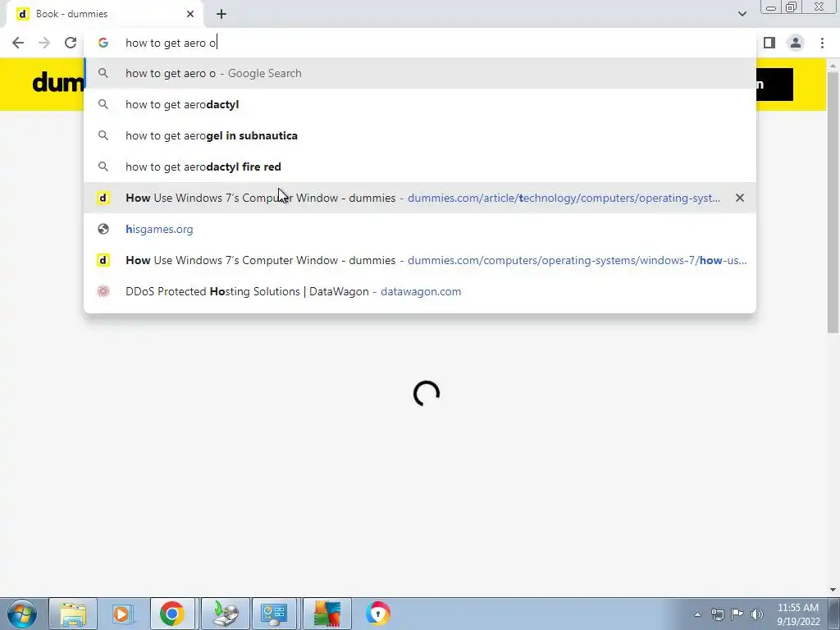Remove the highlighted dummies article suggestion

tap(740, 198)
